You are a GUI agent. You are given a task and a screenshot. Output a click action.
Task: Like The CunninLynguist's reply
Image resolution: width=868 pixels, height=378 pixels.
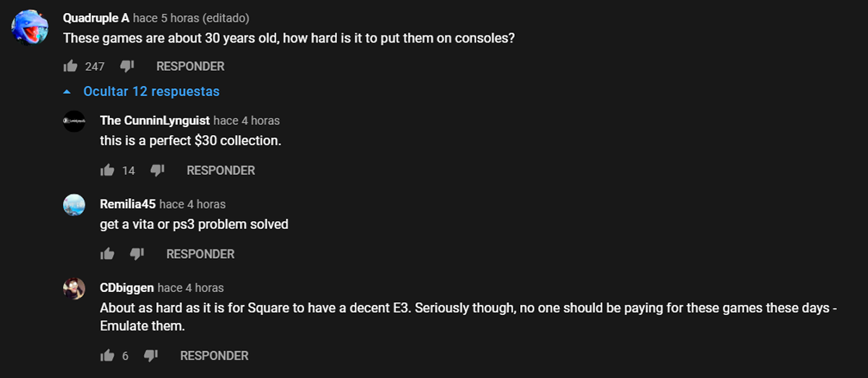[x=107, y=171]
